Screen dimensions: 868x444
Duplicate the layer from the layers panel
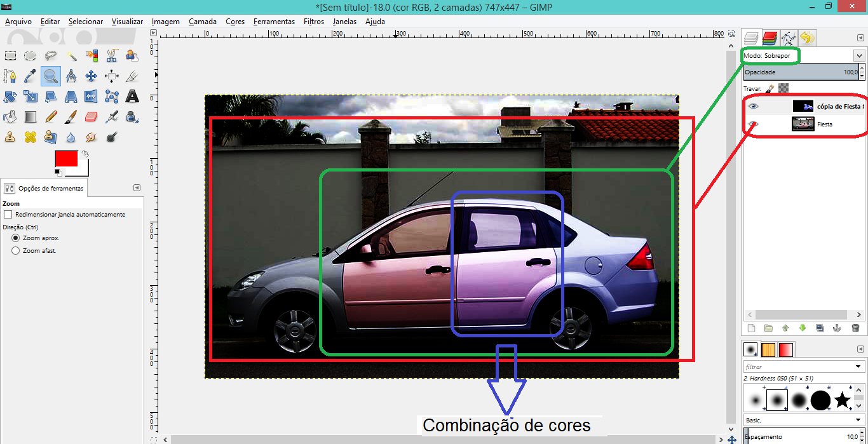(820, 328)
